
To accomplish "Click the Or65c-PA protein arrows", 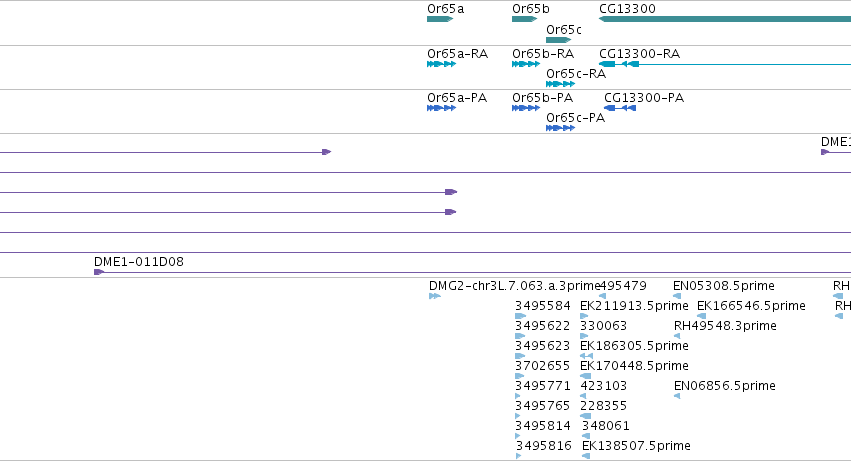I will [x=560, y=128].
